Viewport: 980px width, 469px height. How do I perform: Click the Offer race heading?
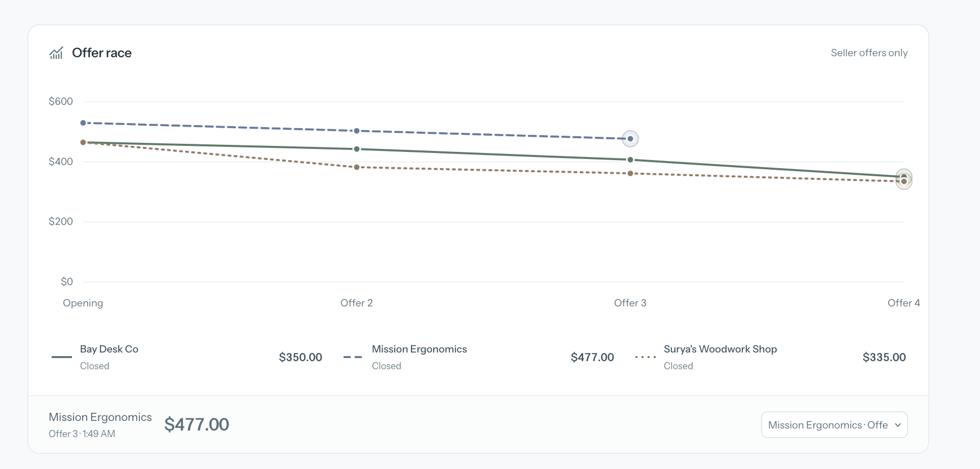[102, 53]
